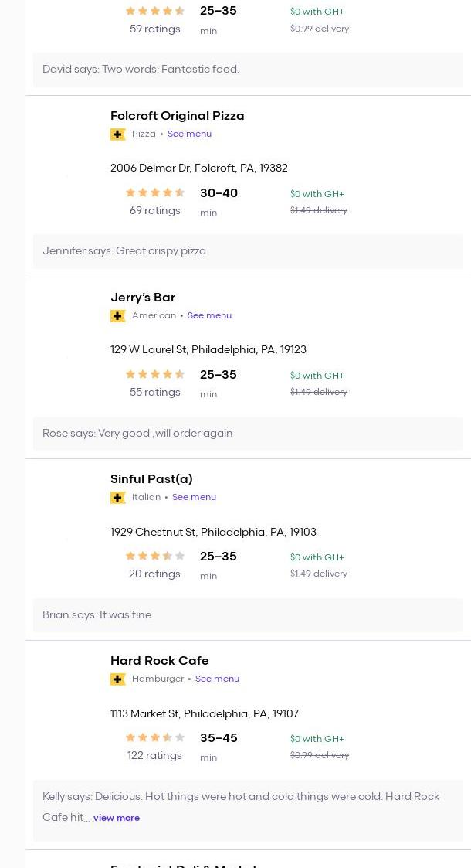The image size is (471, 868).
Task: Click GH+ badge icon beside Folcroft Original Pizza
Action: 118,134
